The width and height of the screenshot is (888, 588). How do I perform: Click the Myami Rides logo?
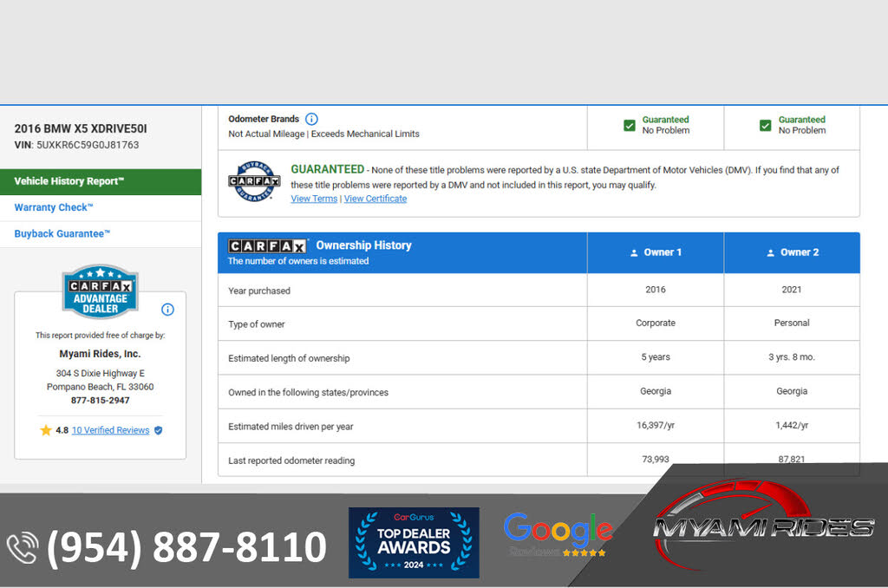pos(763,525)
